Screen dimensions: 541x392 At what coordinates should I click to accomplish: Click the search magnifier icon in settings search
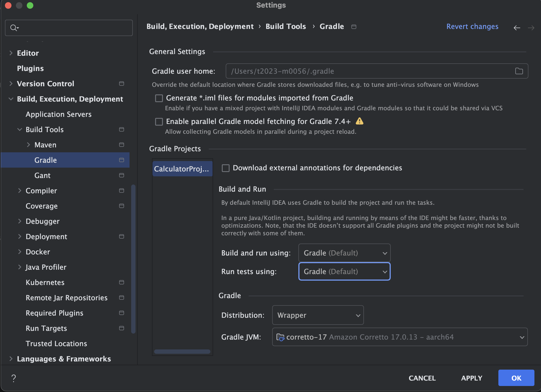point(14,28)
